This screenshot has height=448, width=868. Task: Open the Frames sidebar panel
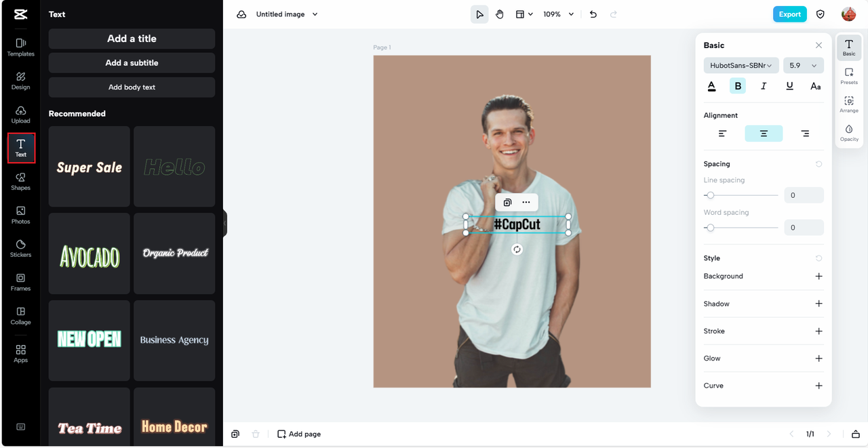[20, 283]
